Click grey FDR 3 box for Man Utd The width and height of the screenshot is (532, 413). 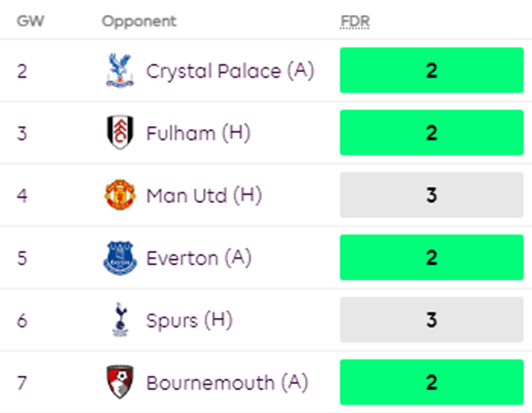pyautogui.click(x=432, y=195)
